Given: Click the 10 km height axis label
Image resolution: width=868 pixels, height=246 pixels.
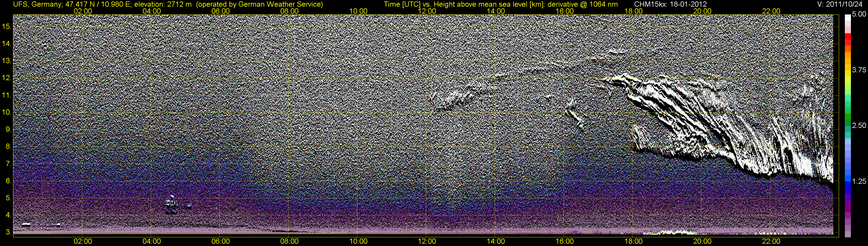Looking at the screenshot, I should tap(7, 112).
